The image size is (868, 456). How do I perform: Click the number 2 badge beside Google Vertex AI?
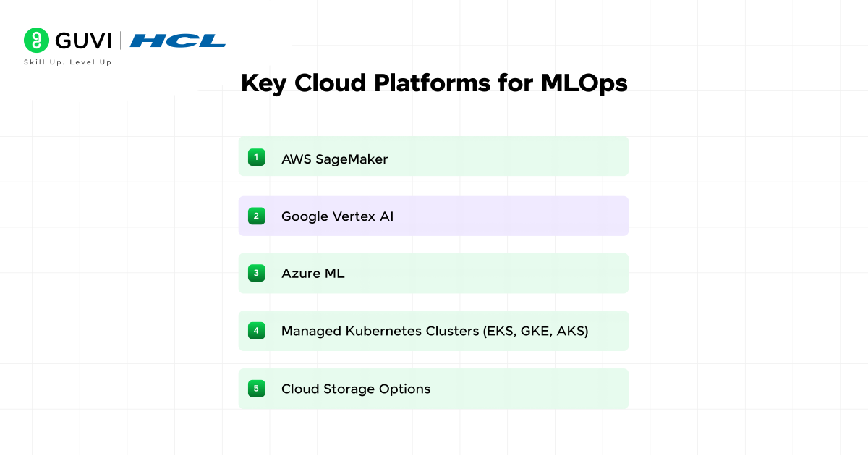257,216
